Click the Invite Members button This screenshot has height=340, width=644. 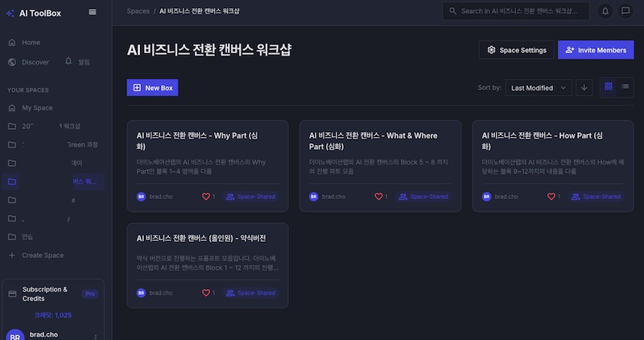[596, 50]
